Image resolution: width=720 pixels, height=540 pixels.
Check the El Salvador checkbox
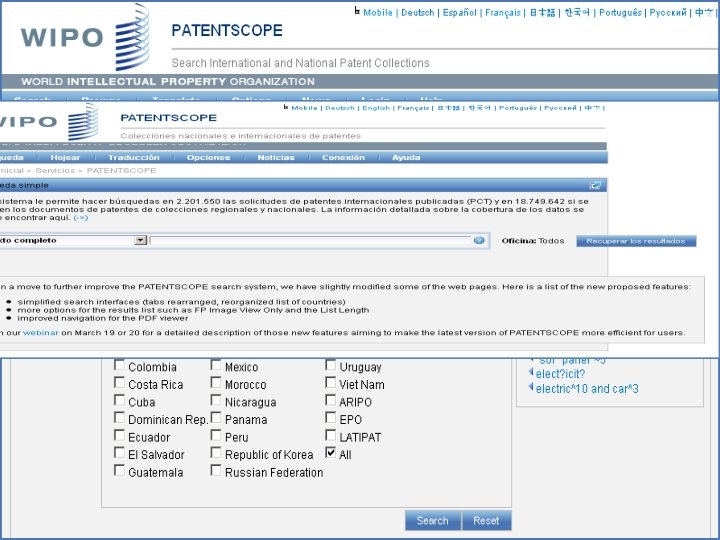(x=119, y=453)
